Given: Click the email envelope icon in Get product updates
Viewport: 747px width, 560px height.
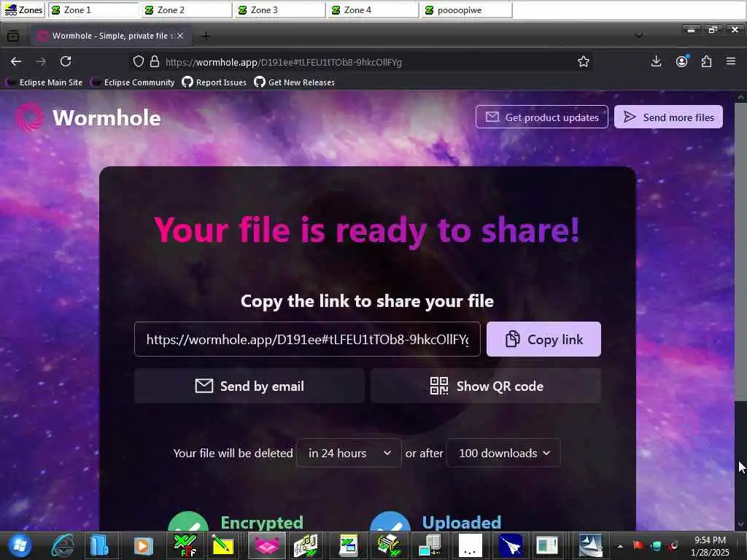Looking at the screenshot, I should pos(492,117).
